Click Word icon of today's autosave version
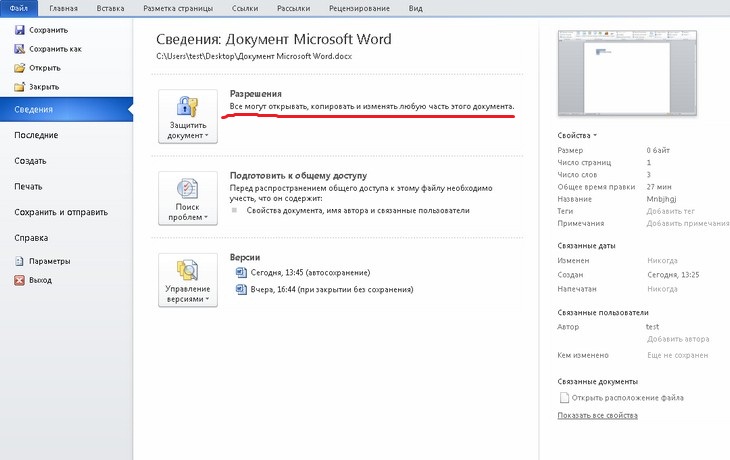This screenshot has width=730, height=460. [x=241, y=272]
